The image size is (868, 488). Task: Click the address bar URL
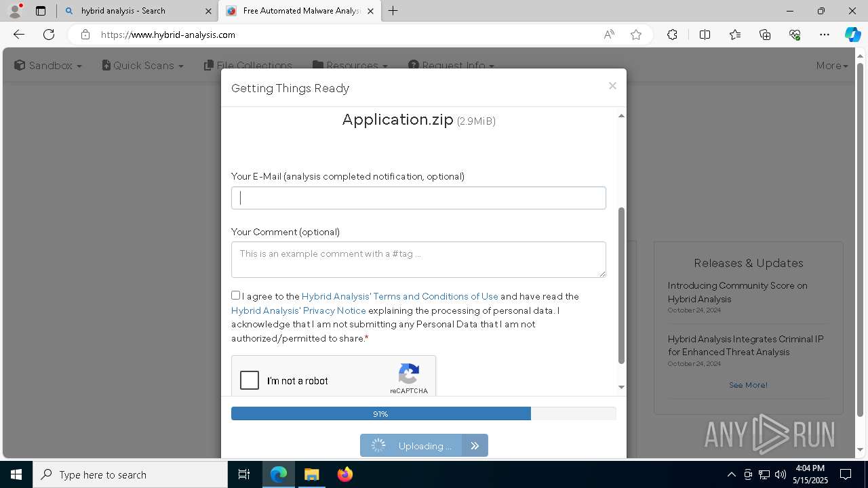tap(168, 35)
